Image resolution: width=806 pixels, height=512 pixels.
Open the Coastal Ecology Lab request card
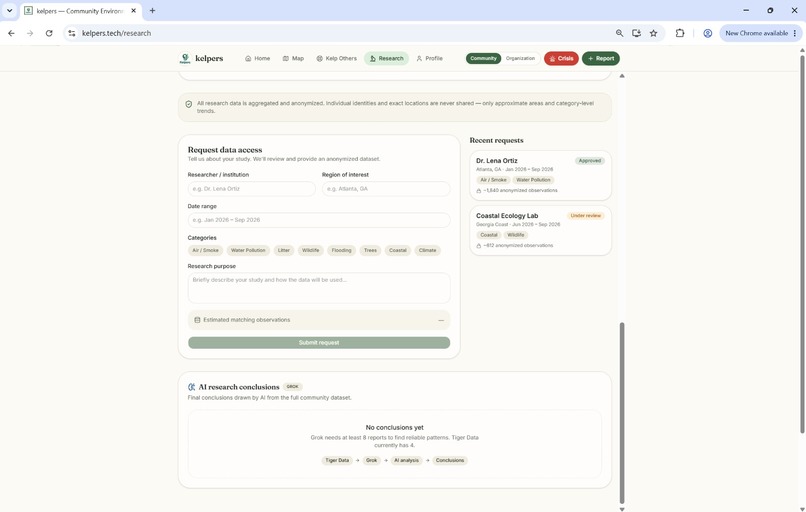pyautogui.click(x=541, y=230)
